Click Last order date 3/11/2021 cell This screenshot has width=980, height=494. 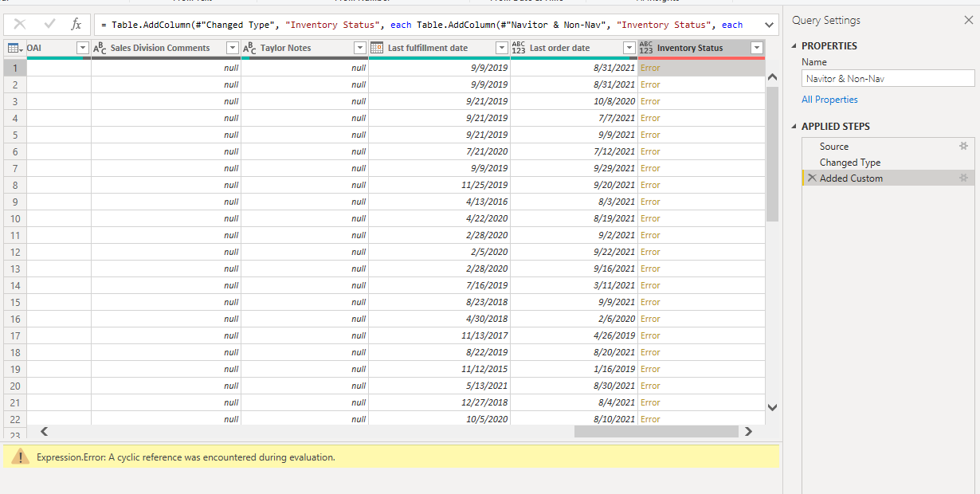574,285
